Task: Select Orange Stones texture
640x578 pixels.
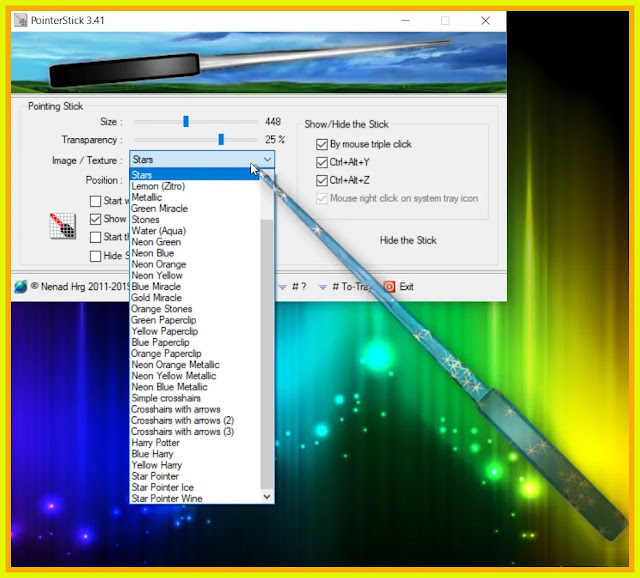Action: coord(195,309)
